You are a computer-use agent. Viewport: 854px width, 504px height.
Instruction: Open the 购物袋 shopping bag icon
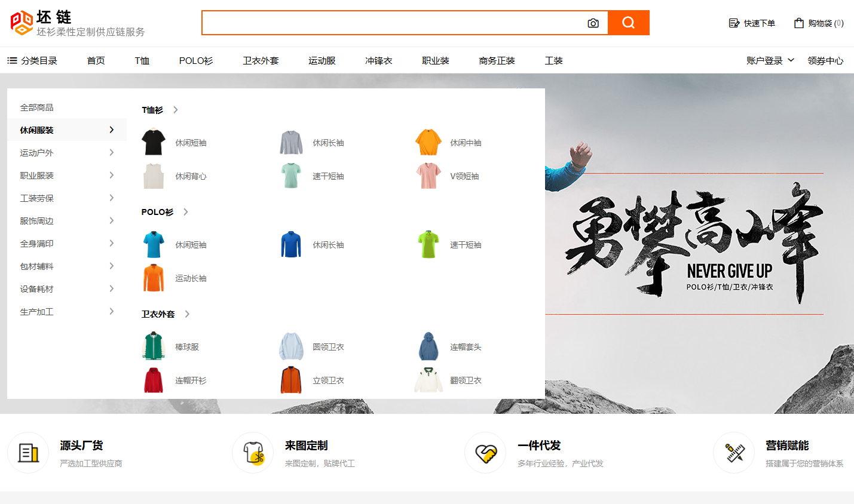(798, 23)
